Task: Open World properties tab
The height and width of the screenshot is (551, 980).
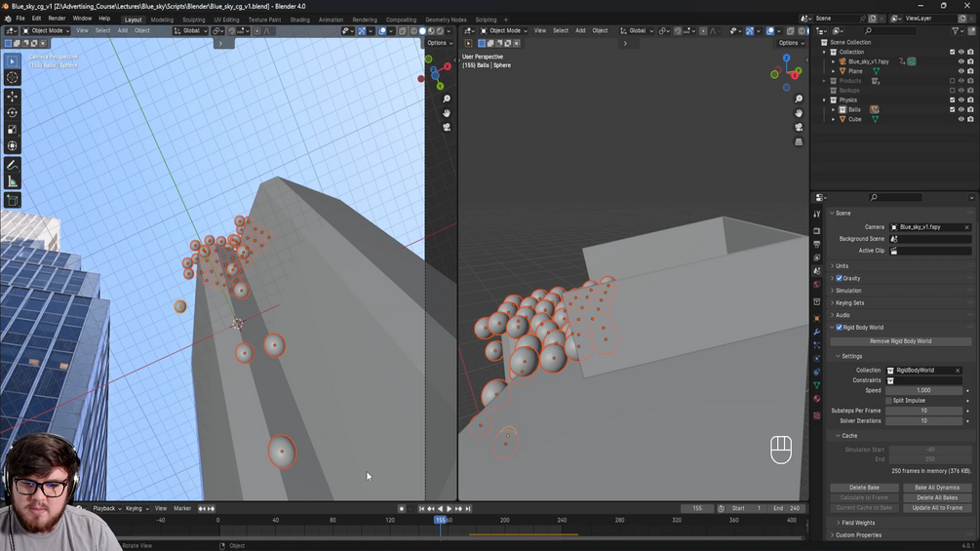Action: (817, 284)
